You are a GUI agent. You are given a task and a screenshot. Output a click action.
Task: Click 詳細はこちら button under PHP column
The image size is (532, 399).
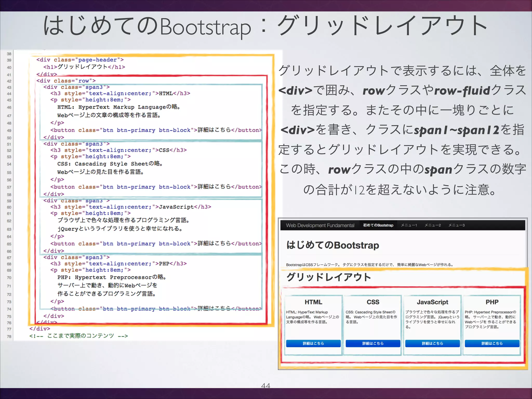[x=492, y=343]
